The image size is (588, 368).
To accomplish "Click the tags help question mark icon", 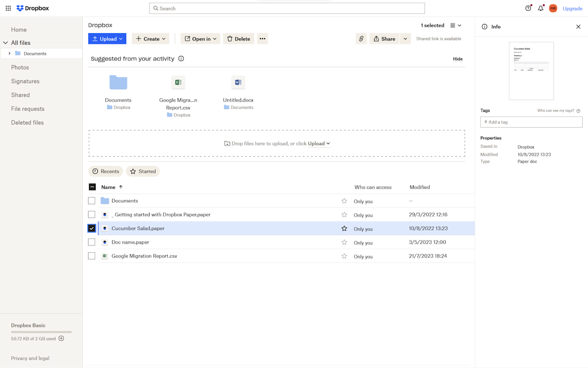I will [x=578, y=111].
